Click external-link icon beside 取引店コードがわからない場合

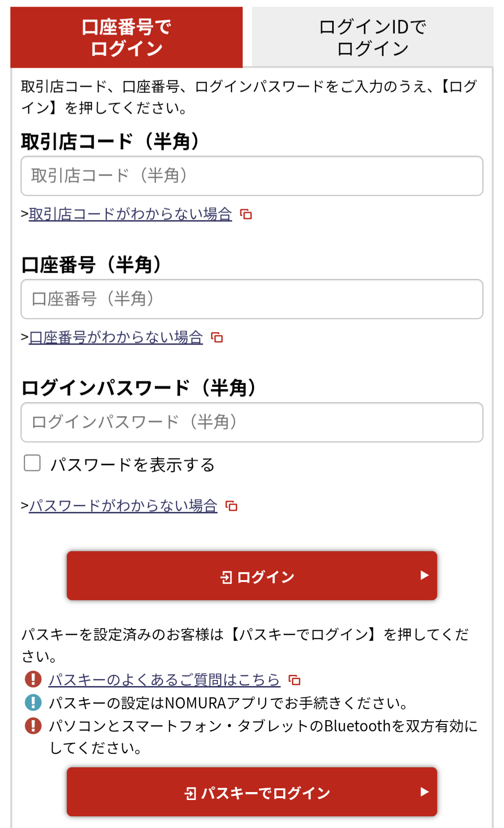tap(246, 214)
